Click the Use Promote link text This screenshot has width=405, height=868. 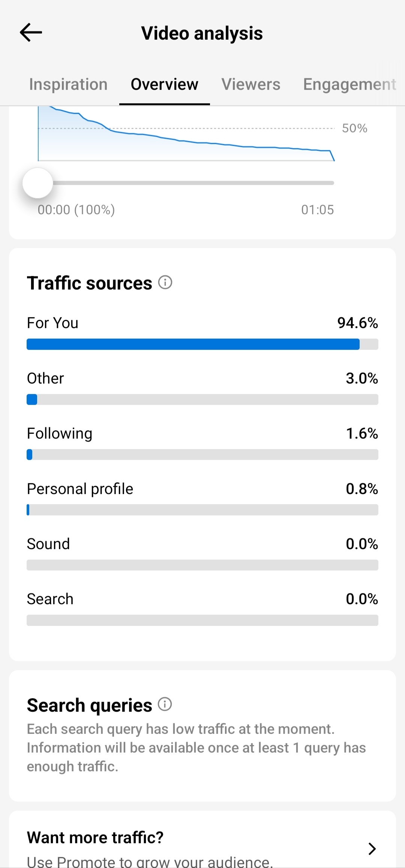coord(150,862)
